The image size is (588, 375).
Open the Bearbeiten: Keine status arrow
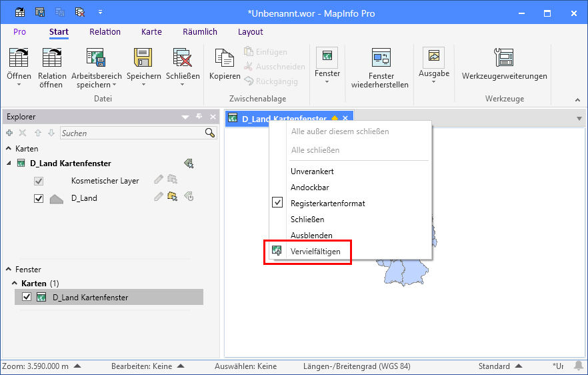pos(181,366)
